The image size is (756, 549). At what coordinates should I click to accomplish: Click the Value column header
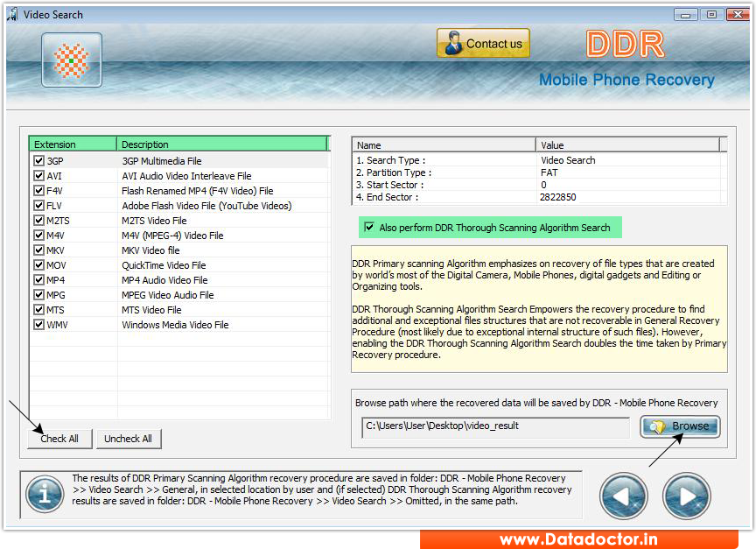(627, 144)
